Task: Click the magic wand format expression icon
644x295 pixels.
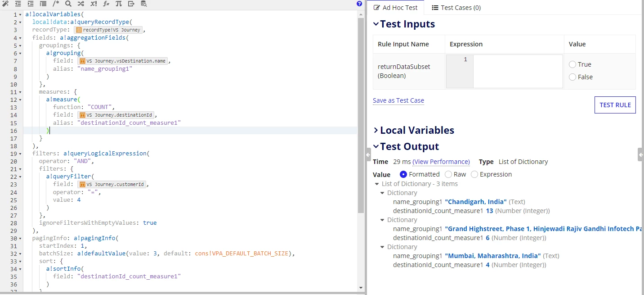Action: click(x=6, y=4)
